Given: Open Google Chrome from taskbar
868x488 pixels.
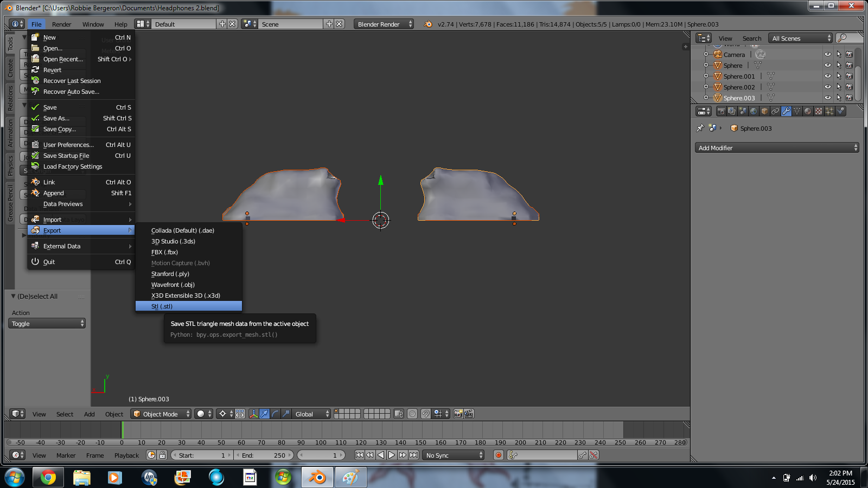Looking at the screenshot, I should click(x=48, y=478).
